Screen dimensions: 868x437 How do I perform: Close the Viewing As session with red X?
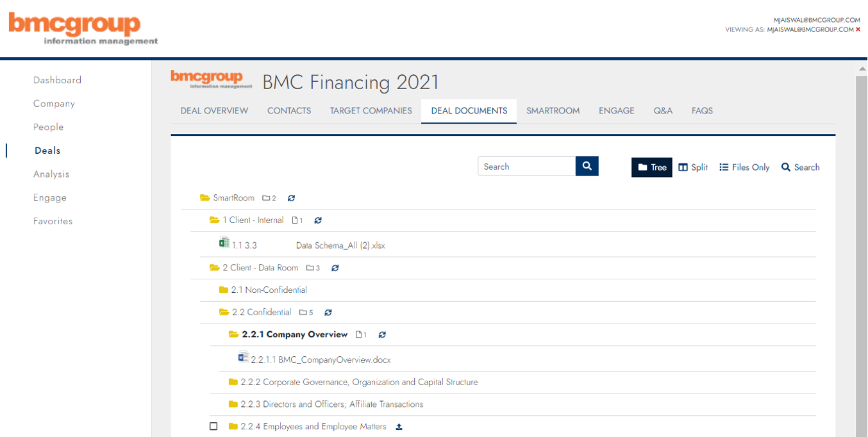click(858, 29)
